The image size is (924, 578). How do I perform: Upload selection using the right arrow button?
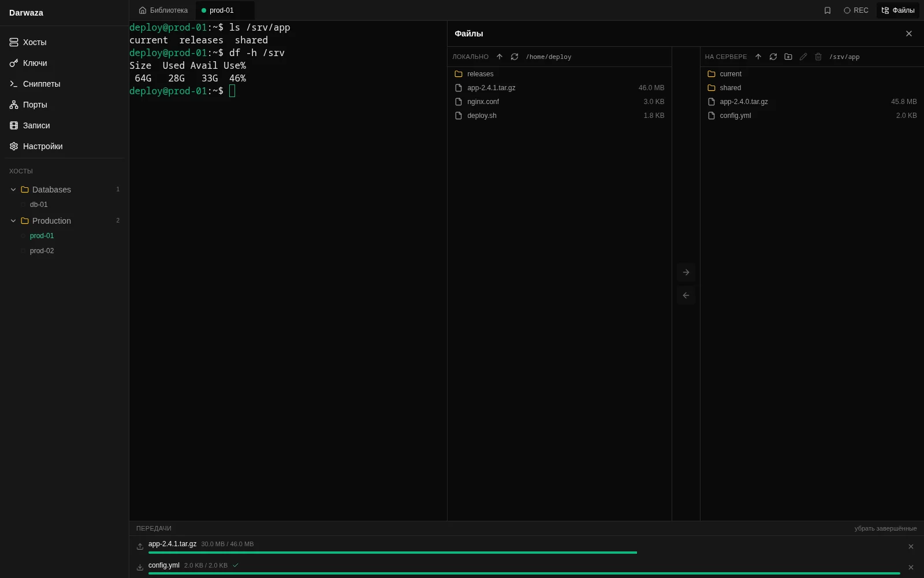click(686, 272)
